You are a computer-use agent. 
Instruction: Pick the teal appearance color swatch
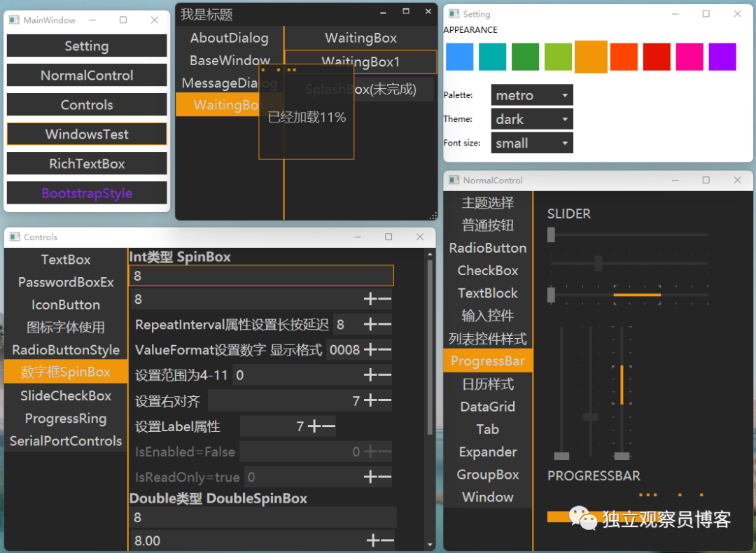[x=492, y=57]
